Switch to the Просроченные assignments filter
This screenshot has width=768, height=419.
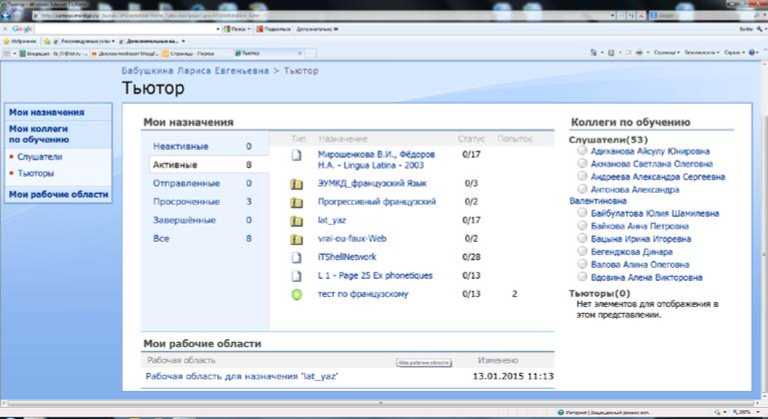[185, 202]
